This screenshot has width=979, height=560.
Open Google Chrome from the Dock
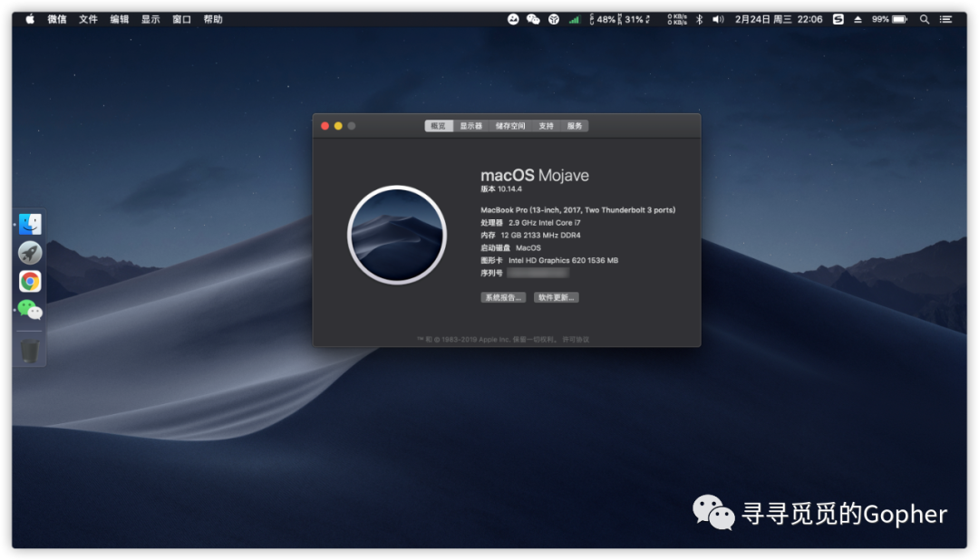30,282
